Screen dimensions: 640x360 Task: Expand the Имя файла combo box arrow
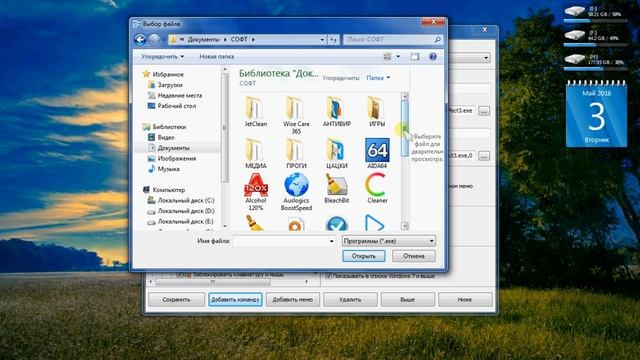331,241
